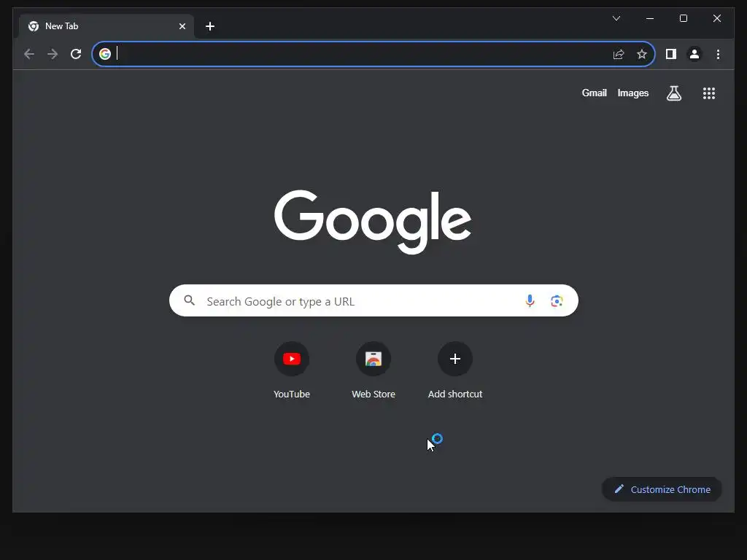This screenshot has width=747, height=560.
Task: Reload the page
Action: tap(76, 54)
